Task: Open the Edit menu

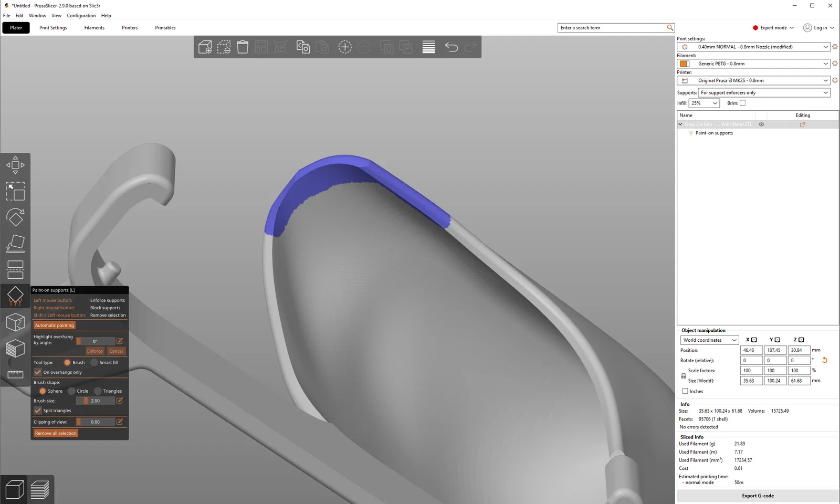Action: coord(19,16)
